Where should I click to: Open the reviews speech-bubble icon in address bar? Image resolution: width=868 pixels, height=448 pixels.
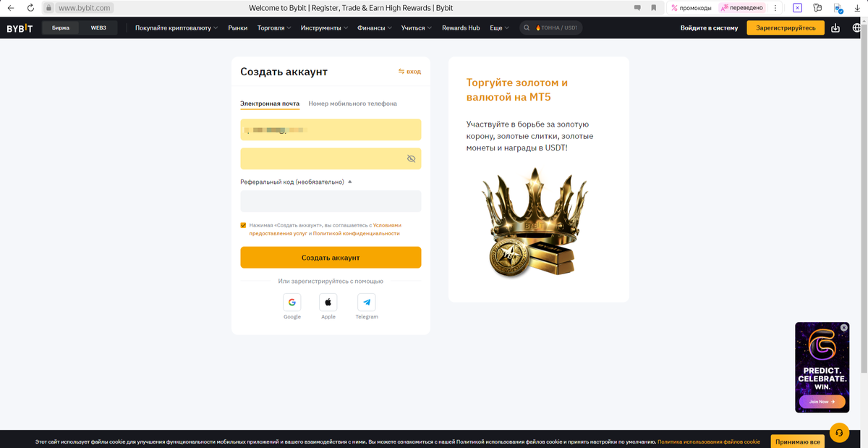(637, 8)
